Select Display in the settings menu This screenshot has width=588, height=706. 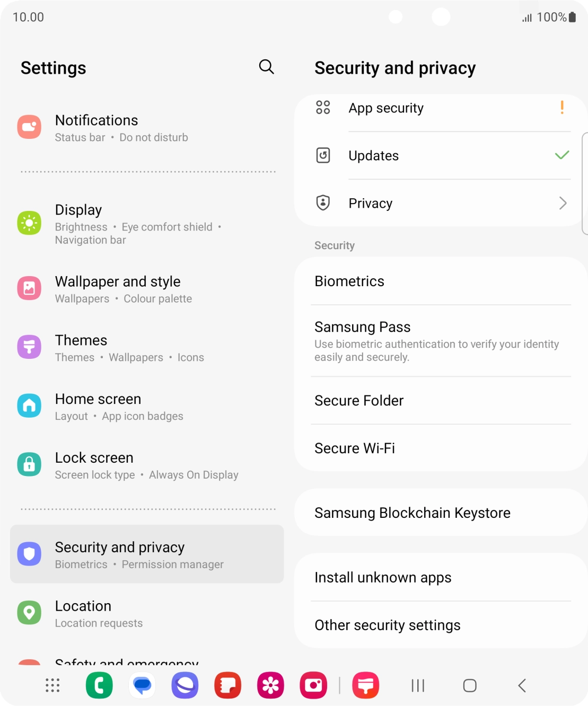pos(78,209)
